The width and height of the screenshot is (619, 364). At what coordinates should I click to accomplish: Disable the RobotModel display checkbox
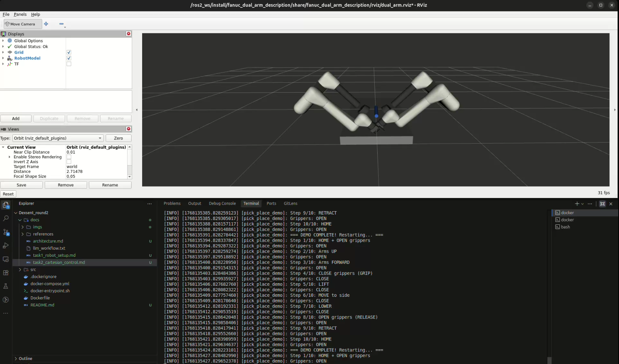69,58
